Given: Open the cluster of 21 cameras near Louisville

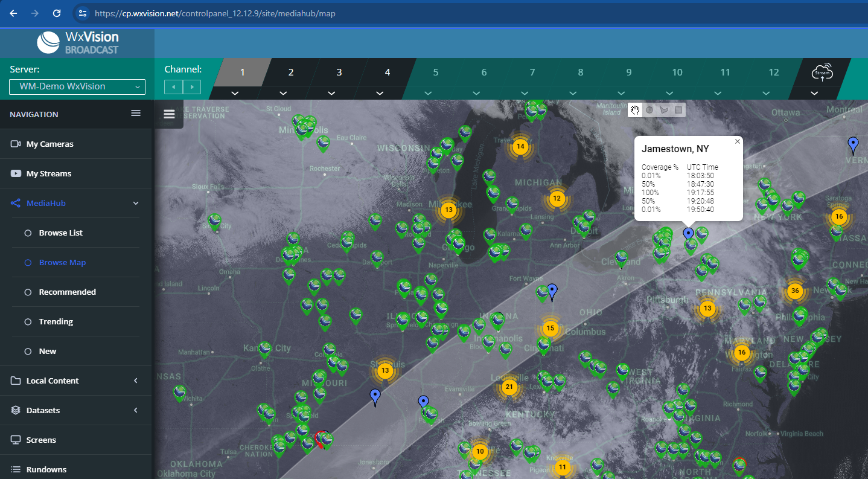Looking at the screenshot, I should coord(509,387).
